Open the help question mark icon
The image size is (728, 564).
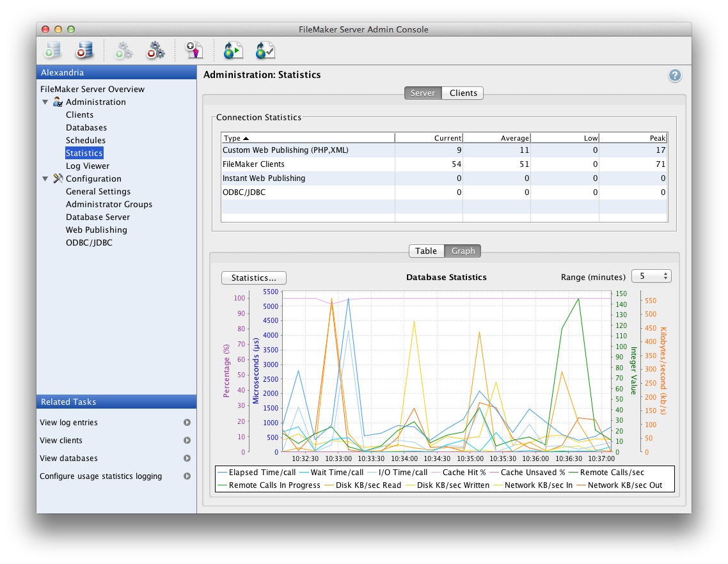[x=675, y=75]
